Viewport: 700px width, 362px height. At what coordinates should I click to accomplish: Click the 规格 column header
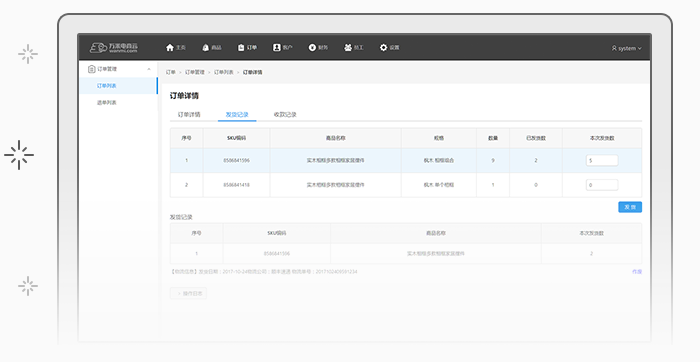point(439,138)
